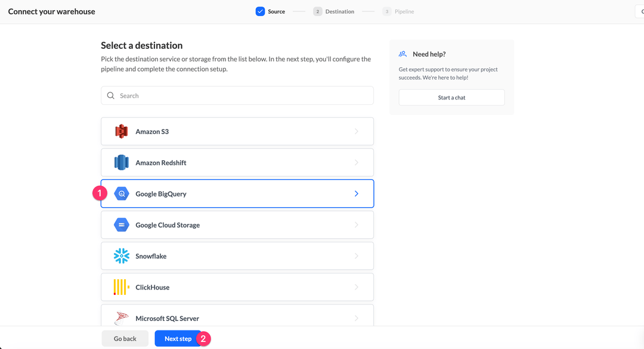Select the Microsoft SQL Server icon
Screen dimensions: 644x349
[121, 317]
